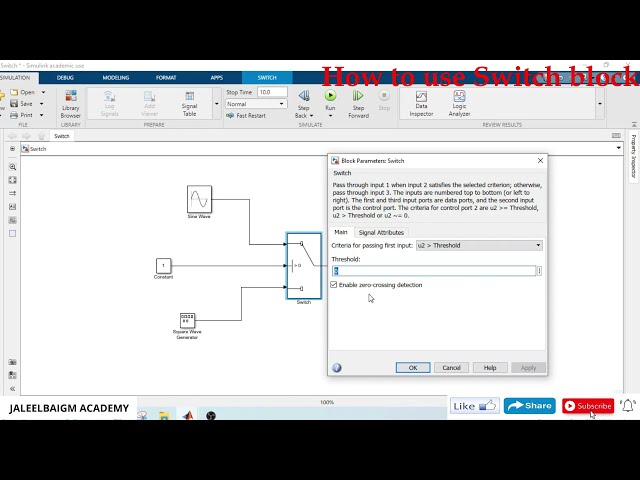Open the Run button dropdown arrow
The width and height of the screenshot is (640, 480).
tap(330, 116)
